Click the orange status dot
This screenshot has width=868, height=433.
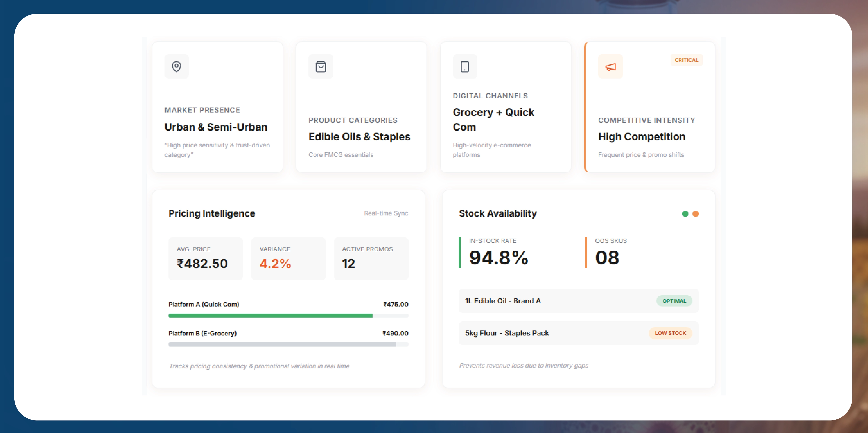[696, 214]
